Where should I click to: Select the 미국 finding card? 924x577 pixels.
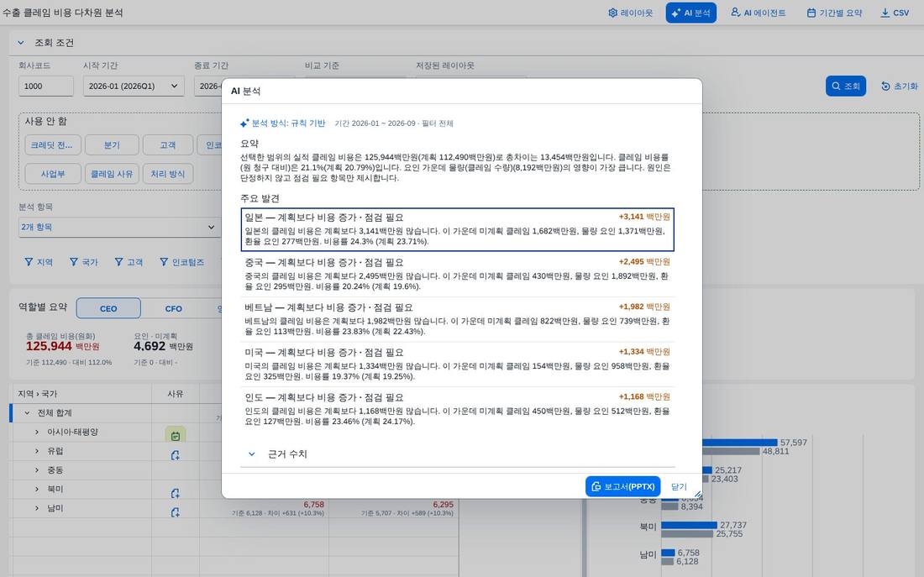point(457,365)
